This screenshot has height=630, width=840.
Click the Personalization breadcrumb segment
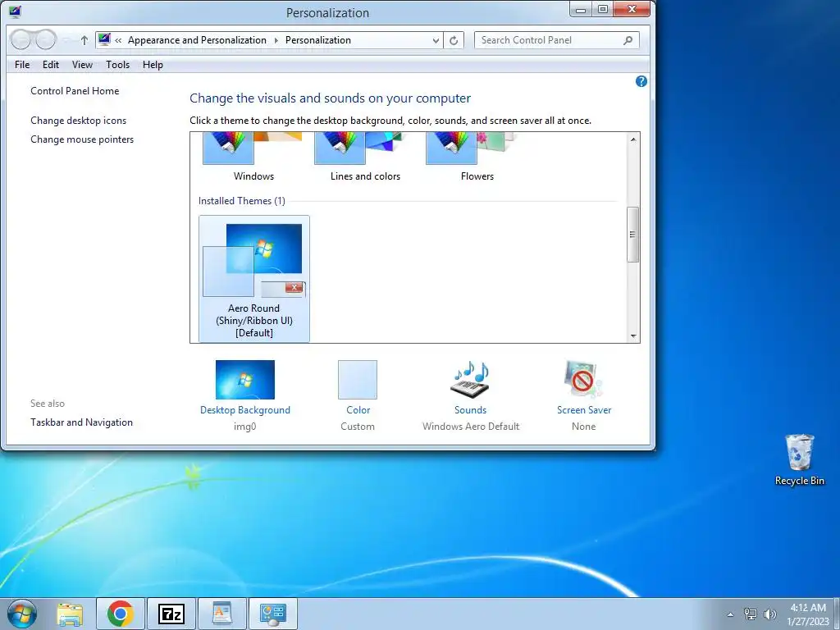click(317, 40)
